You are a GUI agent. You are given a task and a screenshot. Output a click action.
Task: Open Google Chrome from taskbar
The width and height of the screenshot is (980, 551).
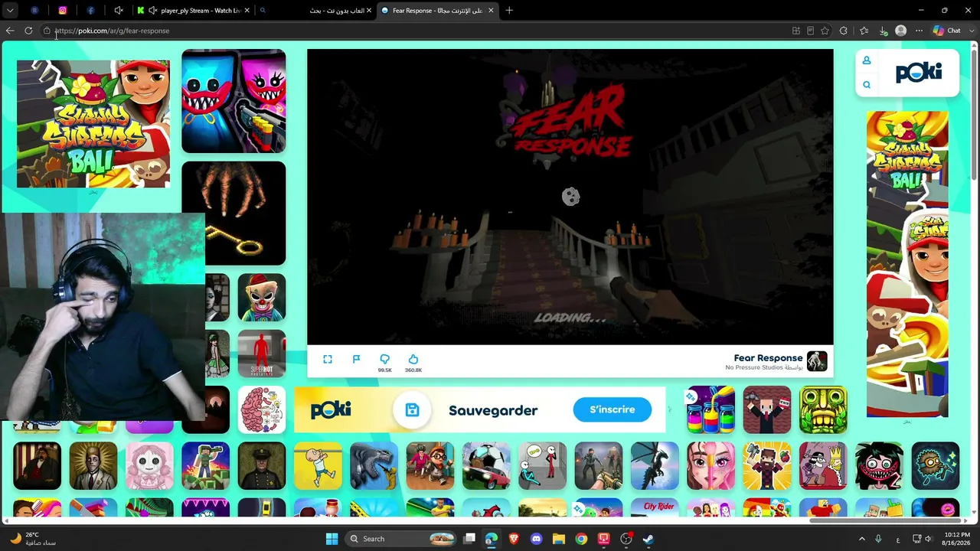581,539
